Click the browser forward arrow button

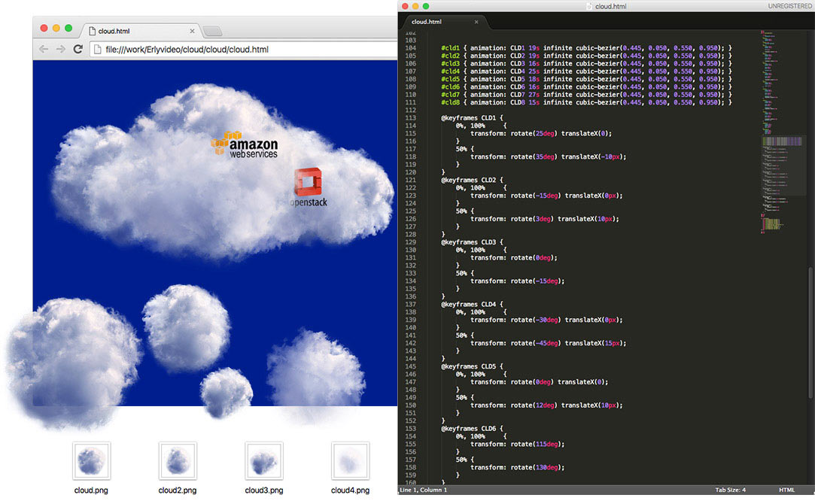(x=60, y=50)
